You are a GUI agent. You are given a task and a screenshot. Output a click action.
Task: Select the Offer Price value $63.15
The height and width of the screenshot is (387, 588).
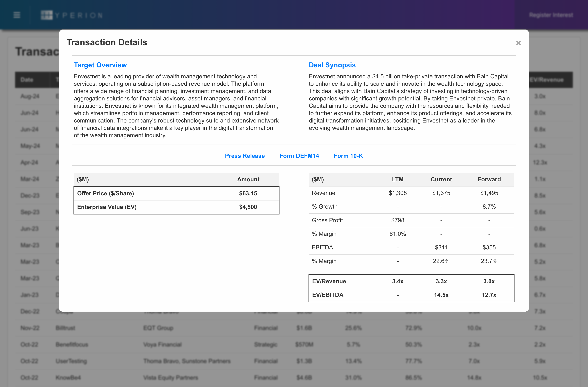[248, 193]
